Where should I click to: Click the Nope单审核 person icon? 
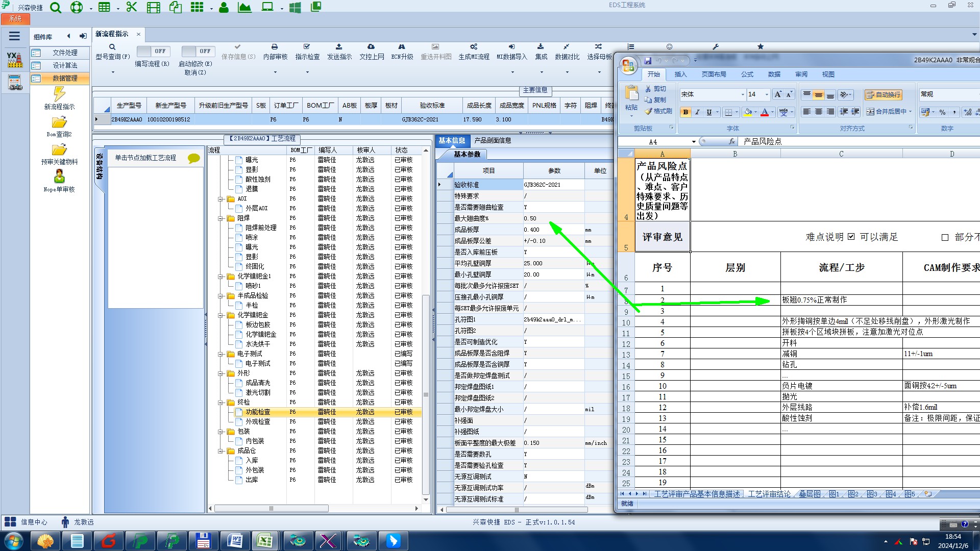click(59, 177)
